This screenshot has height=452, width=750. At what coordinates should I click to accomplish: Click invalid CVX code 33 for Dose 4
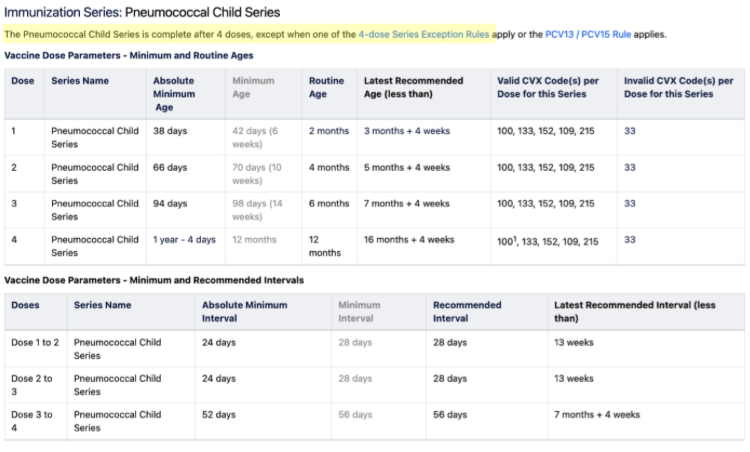tap(629, 240)
